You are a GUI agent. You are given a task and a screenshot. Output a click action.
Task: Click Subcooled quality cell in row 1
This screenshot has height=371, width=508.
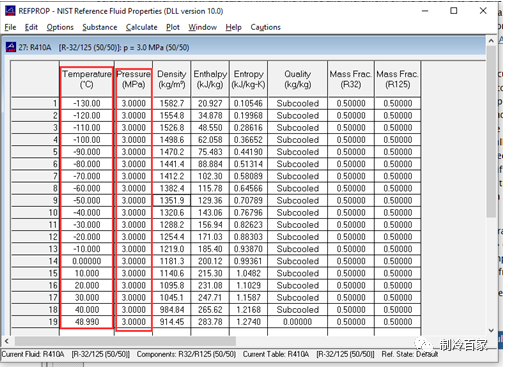coord(298,103)
